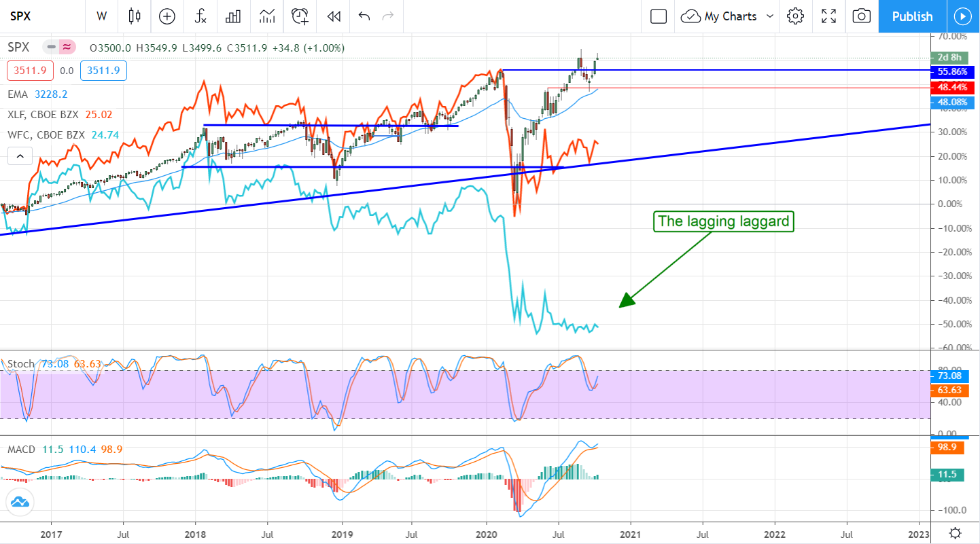Click the light blue 48.08% scale label
Screen dimensions: 980x544
coord(952,102)
